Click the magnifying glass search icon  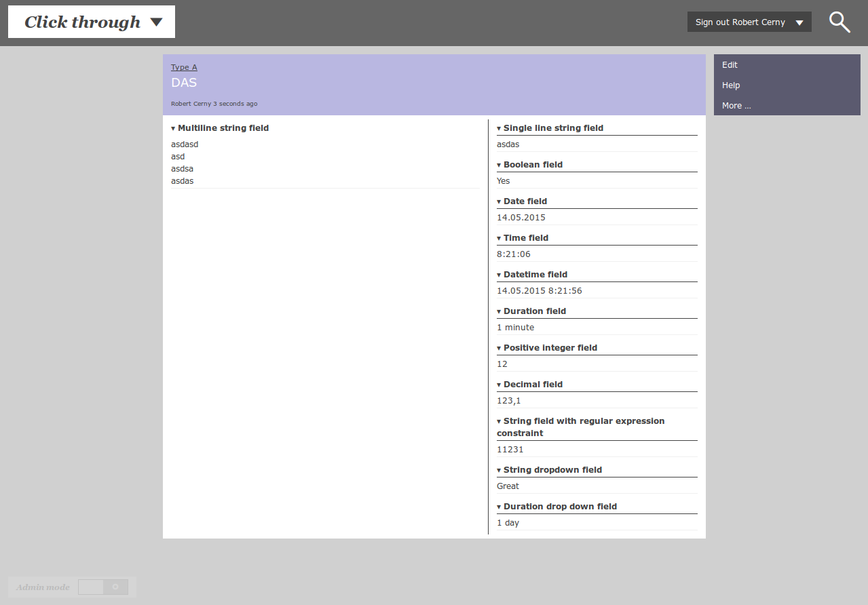click(839, 22)
